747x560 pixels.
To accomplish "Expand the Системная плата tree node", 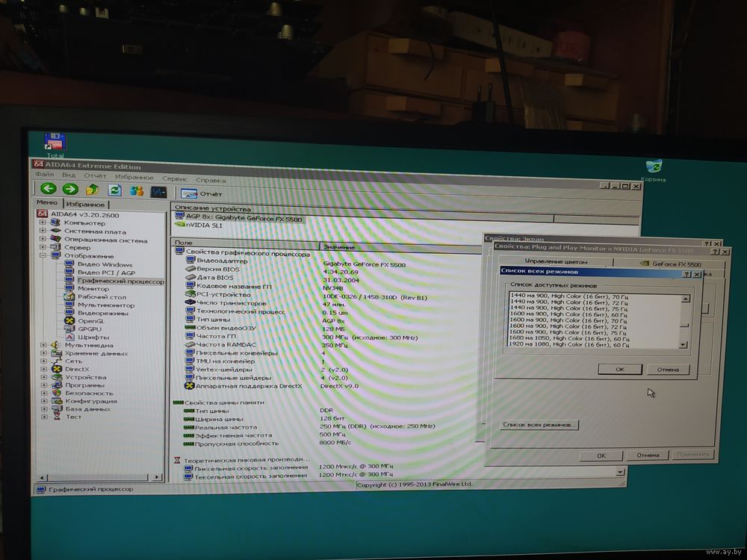I will click(x=43, y=231).
